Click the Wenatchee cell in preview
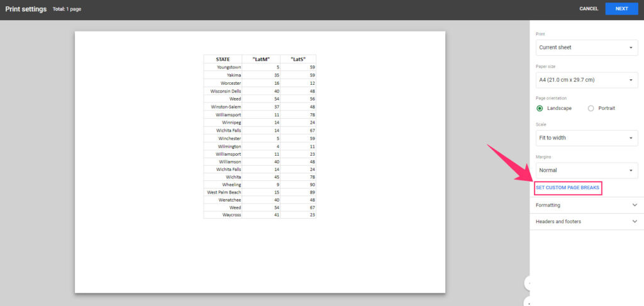This screenshot has width=644, height=306. (223, 200)
